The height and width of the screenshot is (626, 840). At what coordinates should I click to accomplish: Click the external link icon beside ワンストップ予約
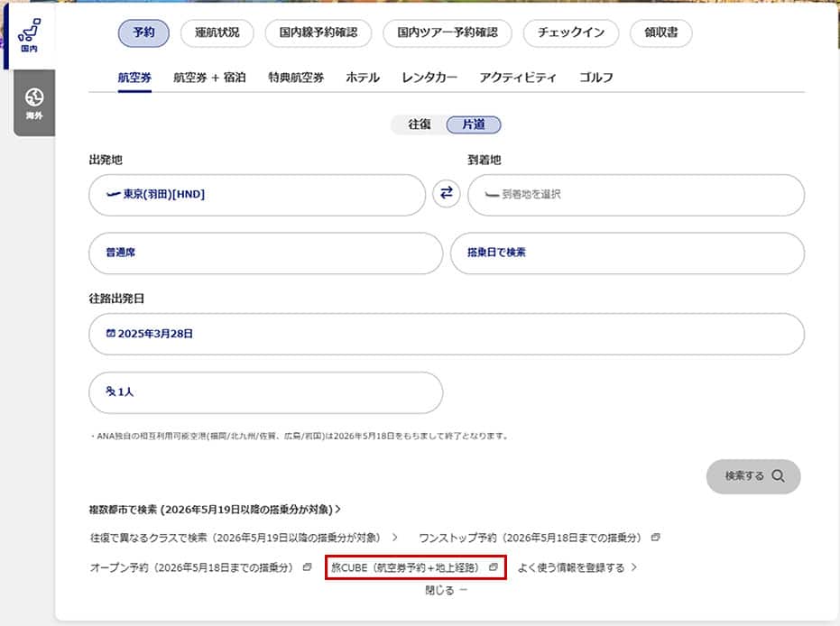click(655, 538)
